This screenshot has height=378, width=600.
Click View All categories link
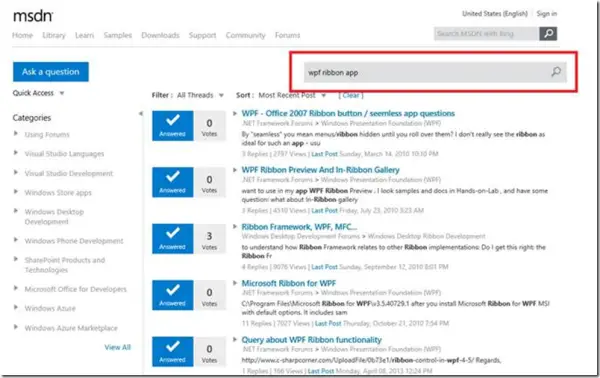117,347
